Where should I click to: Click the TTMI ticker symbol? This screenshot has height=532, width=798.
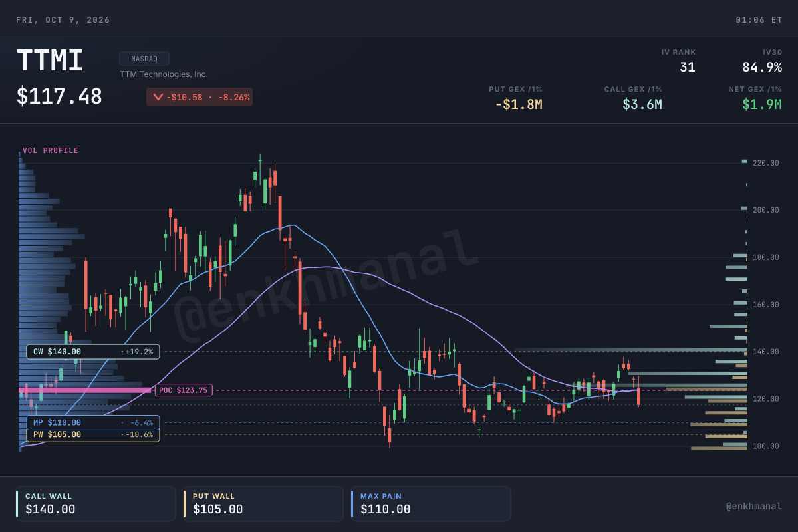[x=50, y=61]
